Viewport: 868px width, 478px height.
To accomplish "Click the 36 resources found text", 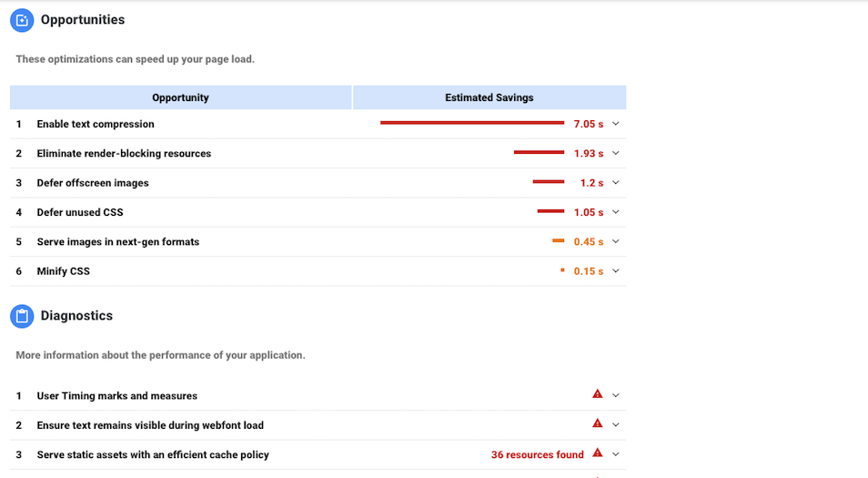I will 538,454.
